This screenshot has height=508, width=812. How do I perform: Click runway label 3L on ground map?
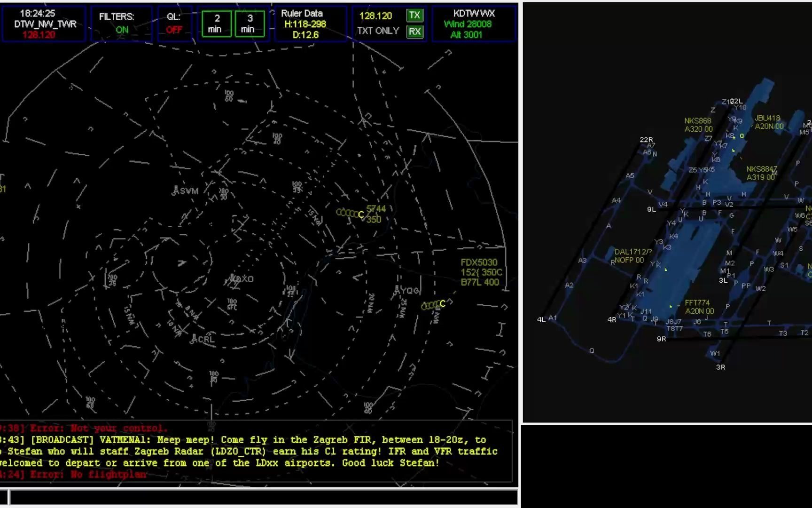point(723,280)
